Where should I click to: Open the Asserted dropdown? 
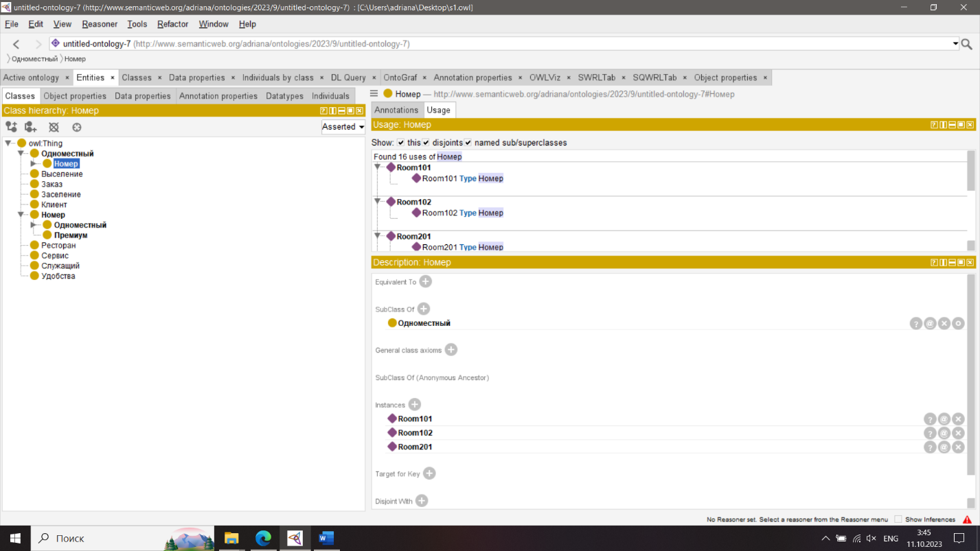343,127
